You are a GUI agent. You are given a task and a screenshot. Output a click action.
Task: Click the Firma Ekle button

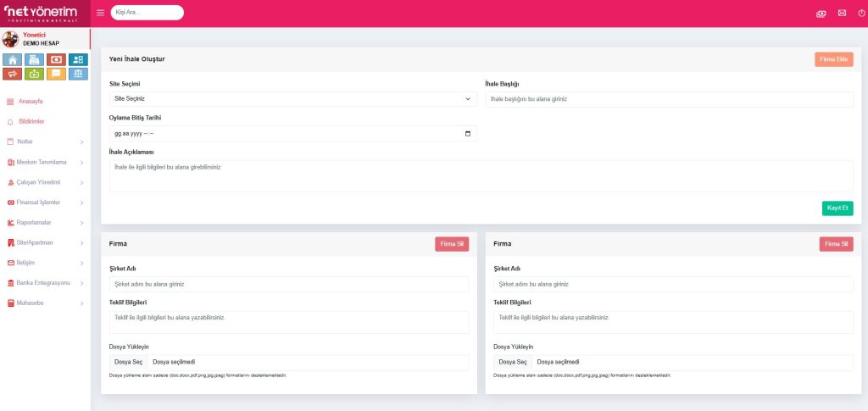(833, 59)
